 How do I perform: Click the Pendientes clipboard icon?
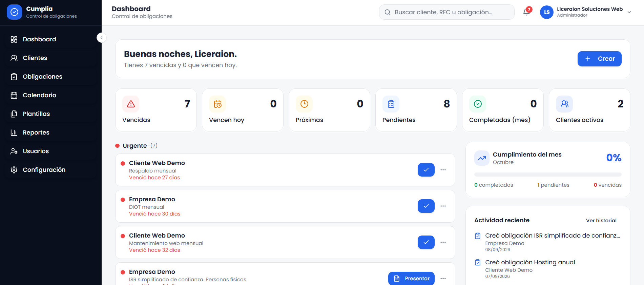click(x=391, y=104)
